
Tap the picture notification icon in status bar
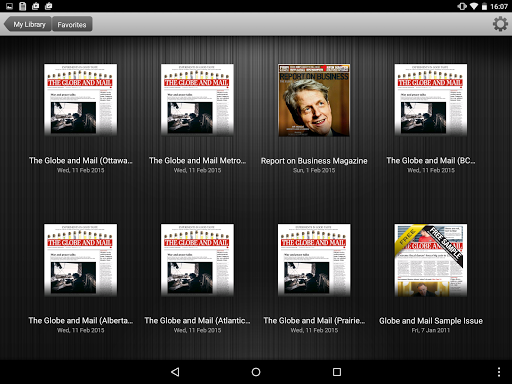coord(9,6)
